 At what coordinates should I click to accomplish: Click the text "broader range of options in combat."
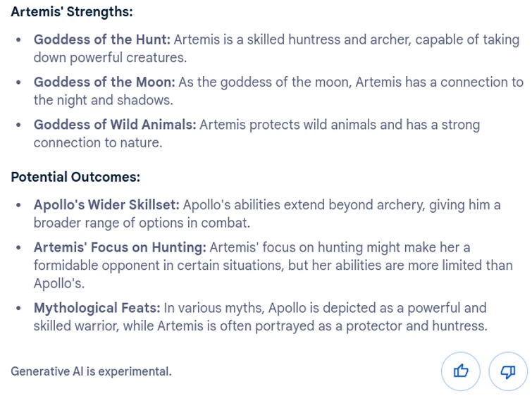[x=142, y=223]
